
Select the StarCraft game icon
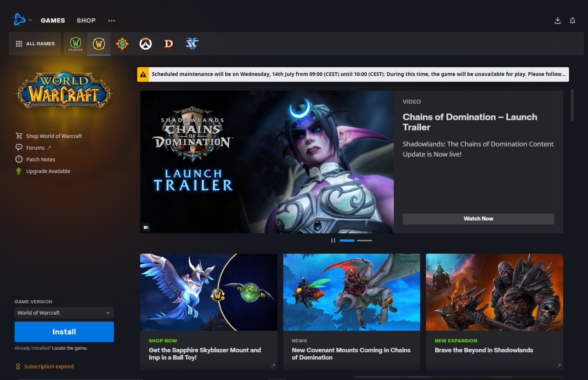tap(192, 44)
